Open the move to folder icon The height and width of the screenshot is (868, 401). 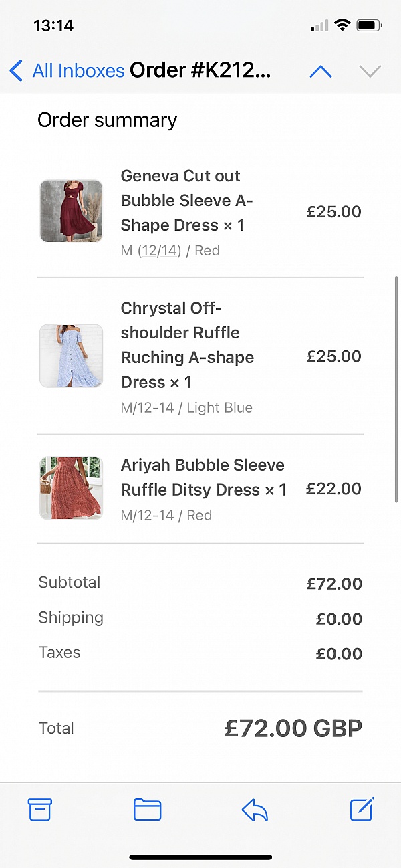pyautogui.click(x=147, y=810)
